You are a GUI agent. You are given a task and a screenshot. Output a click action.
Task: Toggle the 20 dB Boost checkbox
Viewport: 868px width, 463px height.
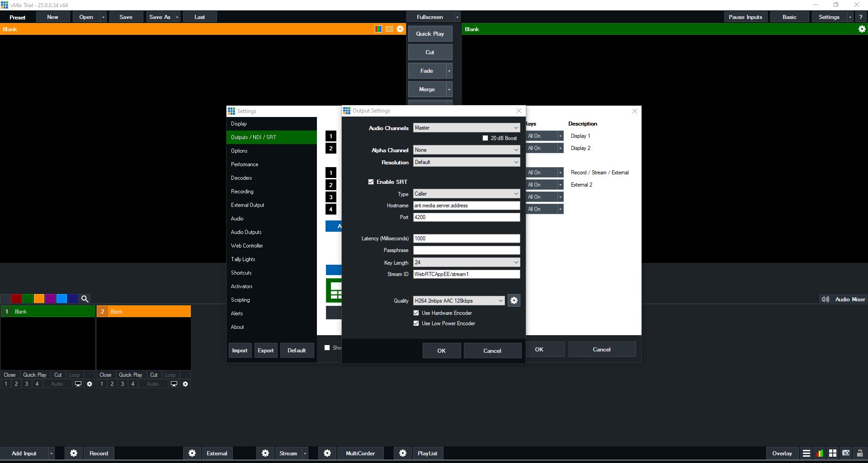click(x=485, y=138)
